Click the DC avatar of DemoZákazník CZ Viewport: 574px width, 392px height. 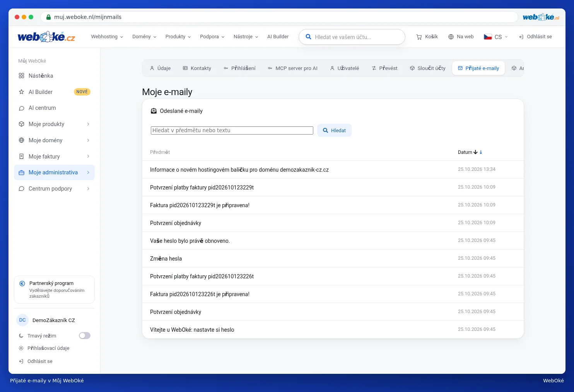coord(22,320)
